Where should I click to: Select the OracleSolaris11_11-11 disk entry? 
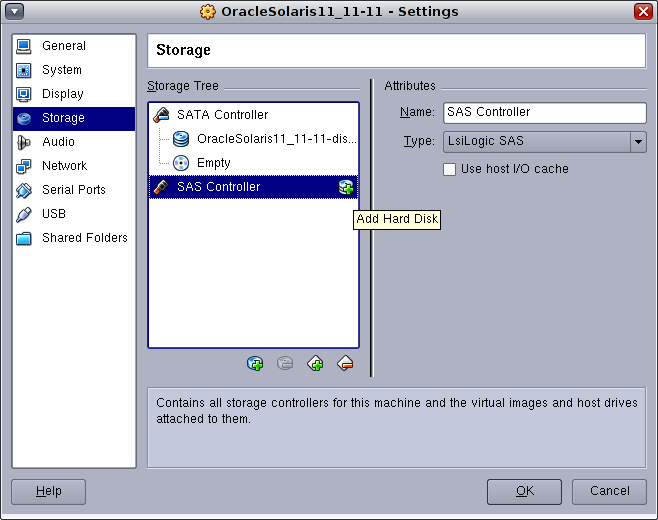tap(276, 139)
